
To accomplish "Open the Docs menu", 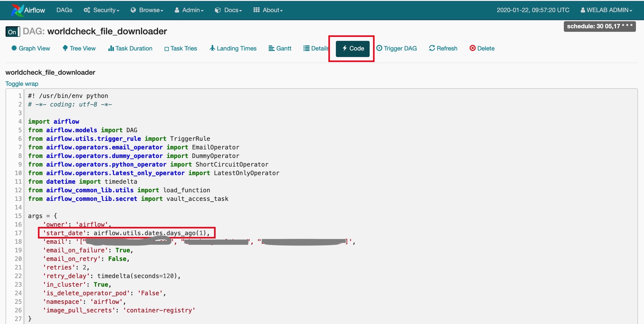I will [228, 10].
